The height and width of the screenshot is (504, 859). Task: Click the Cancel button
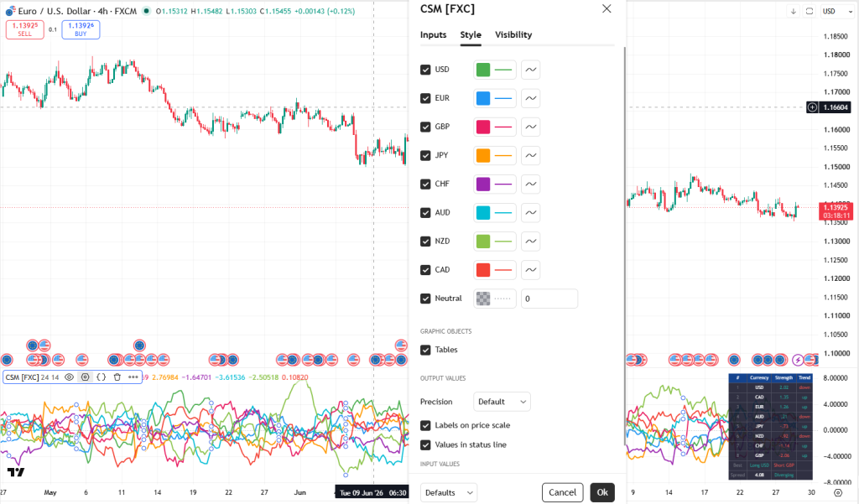pyautogui.click(x=563, y=492)
